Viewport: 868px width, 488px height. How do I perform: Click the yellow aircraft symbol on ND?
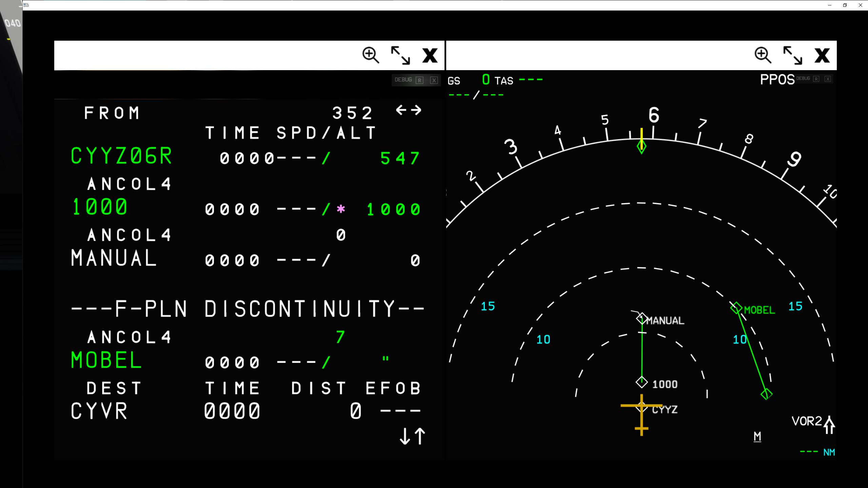(x=641, y=415)
